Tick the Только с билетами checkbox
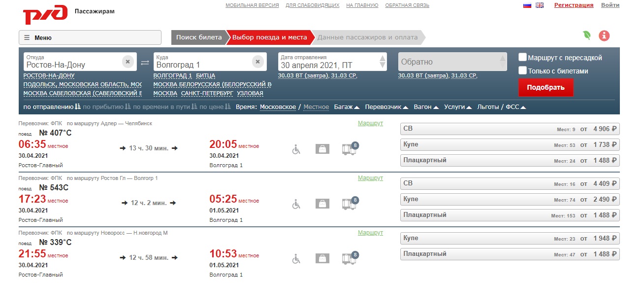This screenshot has width=644, height=283. [523, 71]
